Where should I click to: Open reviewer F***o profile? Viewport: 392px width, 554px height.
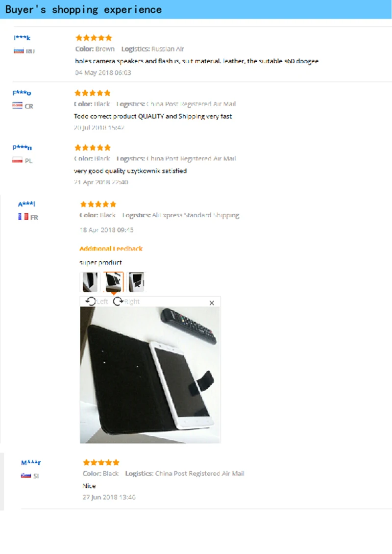pos(22,93)
